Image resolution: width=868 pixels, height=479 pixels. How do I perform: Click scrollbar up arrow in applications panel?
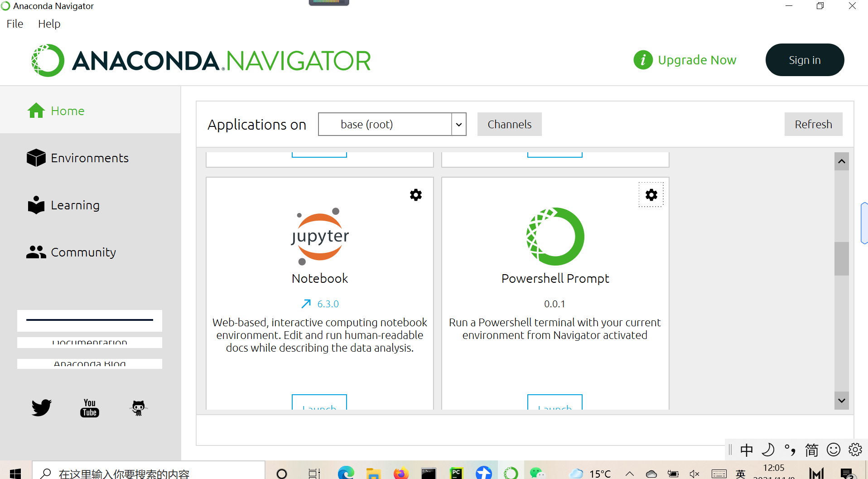[x=842, y=161]
